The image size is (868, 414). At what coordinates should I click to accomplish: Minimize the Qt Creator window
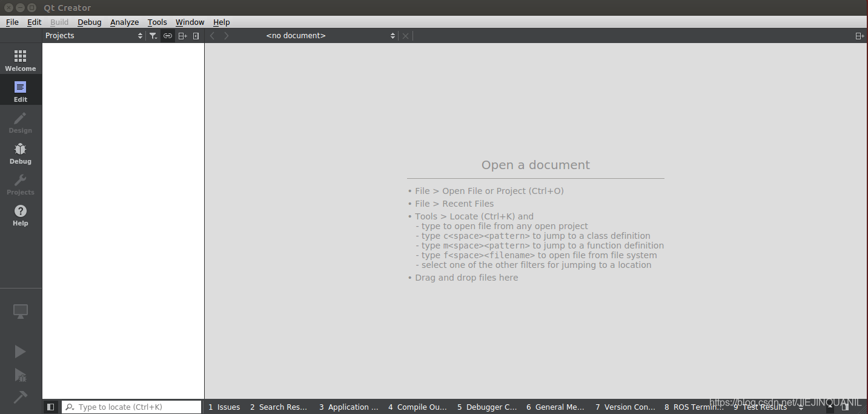[20, 8]
